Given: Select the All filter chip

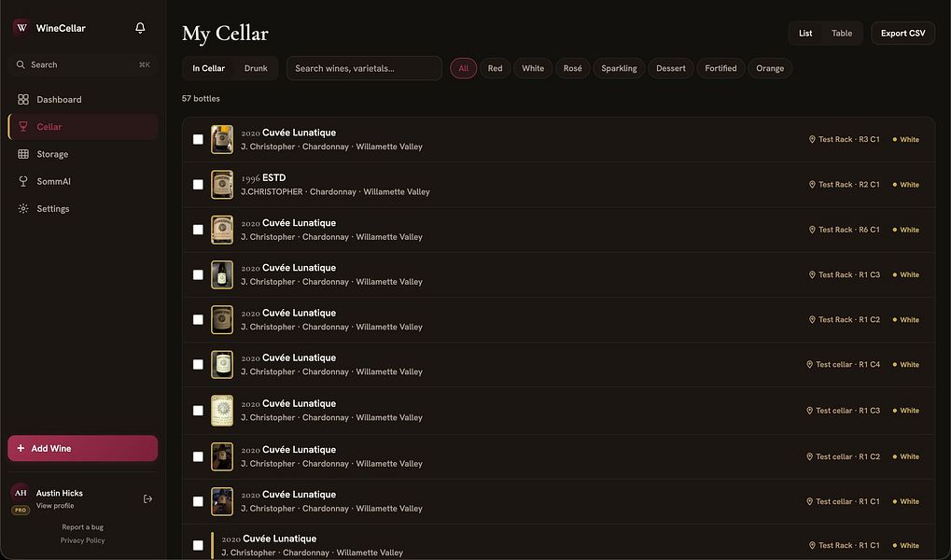Looking at the screenshot, I should pyautogui.click(x=464, y=68).
